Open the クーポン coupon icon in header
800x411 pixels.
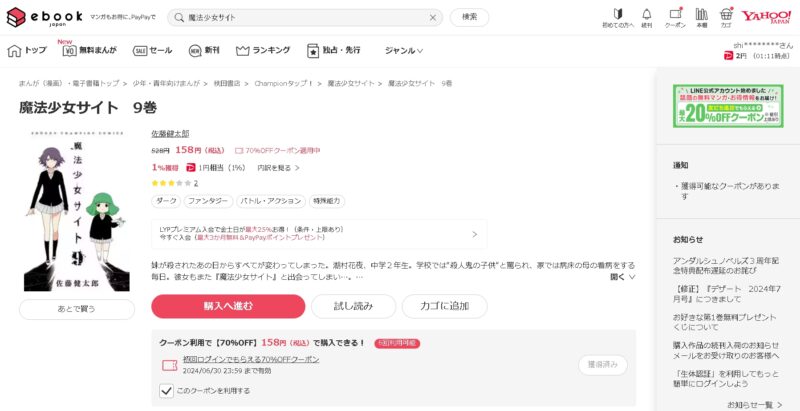pos(675,16)
